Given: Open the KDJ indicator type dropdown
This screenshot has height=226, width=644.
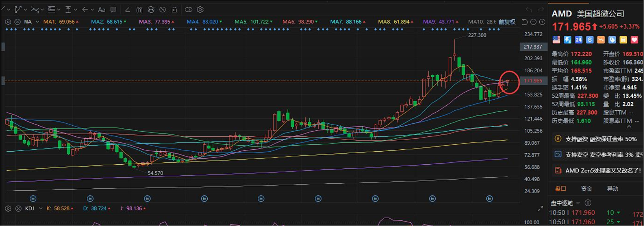Looking at the screenshot, I should pos(40,209).
